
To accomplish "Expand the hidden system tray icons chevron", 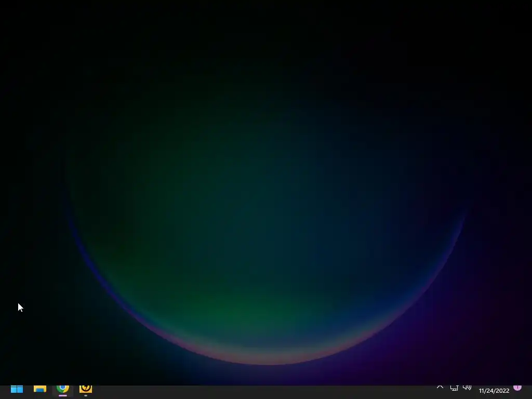I will (440, 387).
